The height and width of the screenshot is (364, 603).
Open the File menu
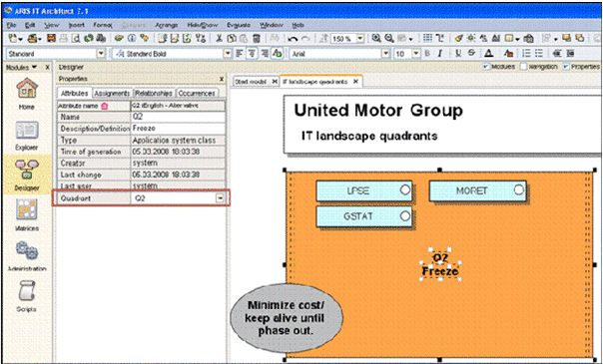11,25
